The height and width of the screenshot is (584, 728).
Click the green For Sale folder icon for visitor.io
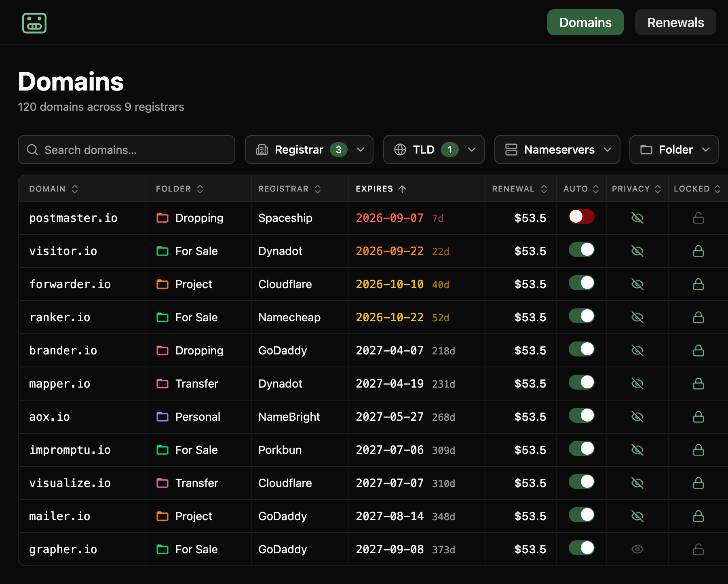pos(162,251)
